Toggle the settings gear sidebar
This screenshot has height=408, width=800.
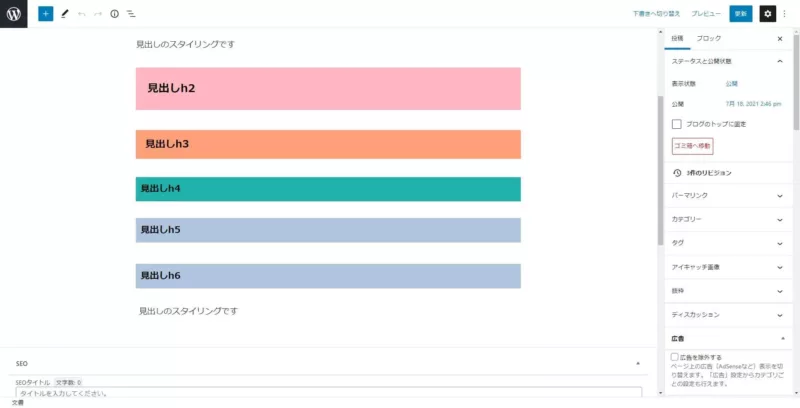click(767, 14)
